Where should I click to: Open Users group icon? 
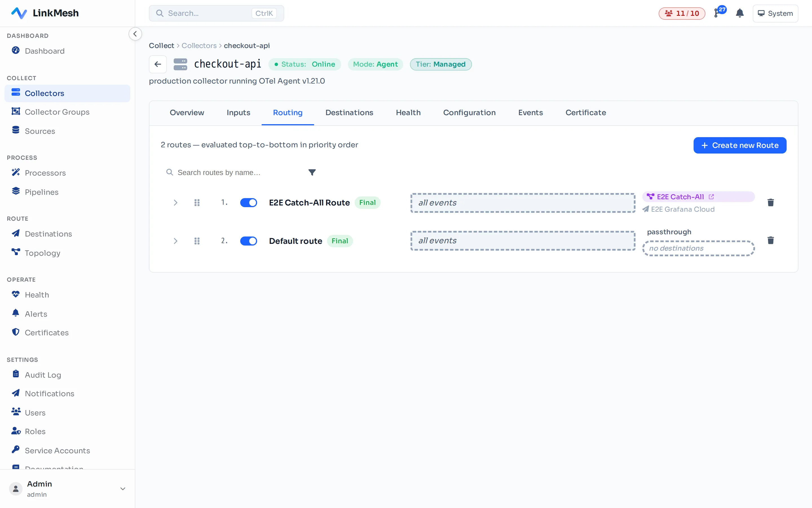tap(16, 412)
